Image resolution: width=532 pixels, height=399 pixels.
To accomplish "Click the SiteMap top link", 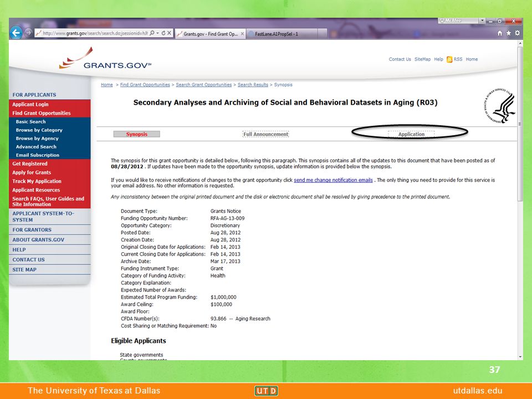I will click(422, 59).
